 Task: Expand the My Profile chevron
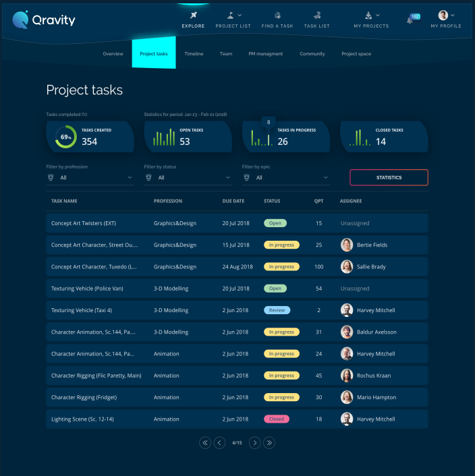pyautogui.click(x=453, y=15)
